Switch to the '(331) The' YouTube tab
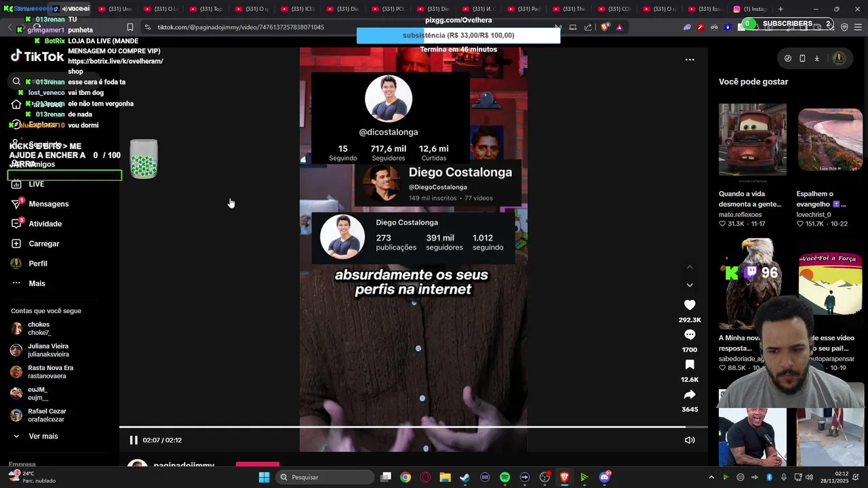Image resolution: width=868 pixels, height=488 pixels. coord(569,9)
